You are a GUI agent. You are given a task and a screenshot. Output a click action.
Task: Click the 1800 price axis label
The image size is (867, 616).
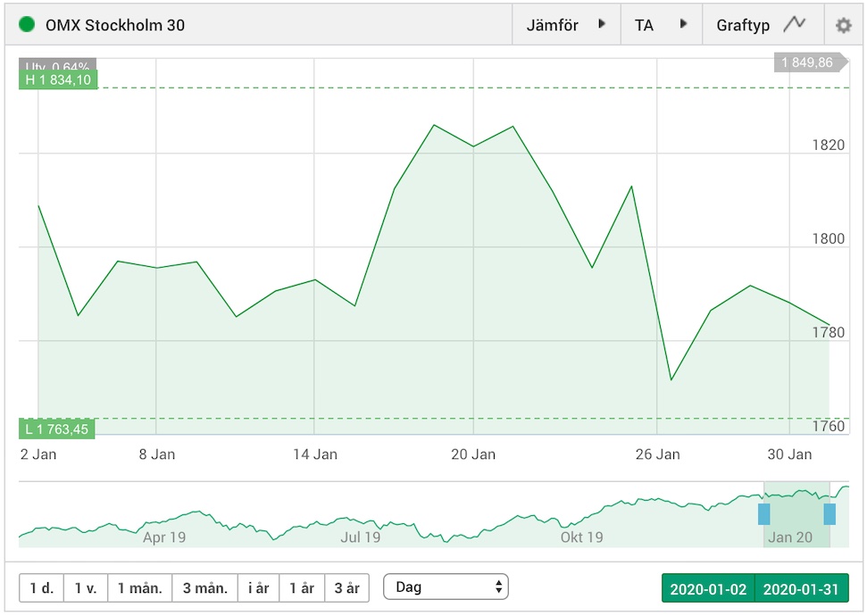pos(829,239)
